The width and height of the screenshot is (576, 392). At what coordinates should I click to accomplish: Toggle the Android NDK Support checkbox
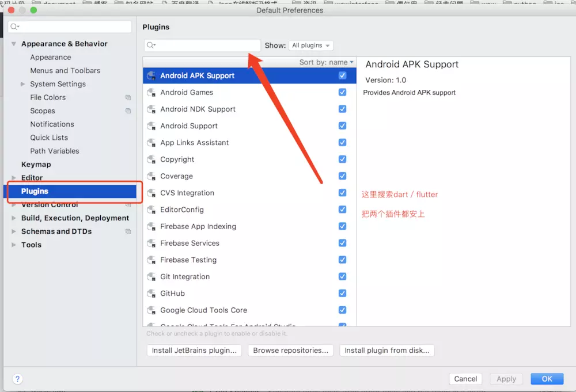click(342, 109)
